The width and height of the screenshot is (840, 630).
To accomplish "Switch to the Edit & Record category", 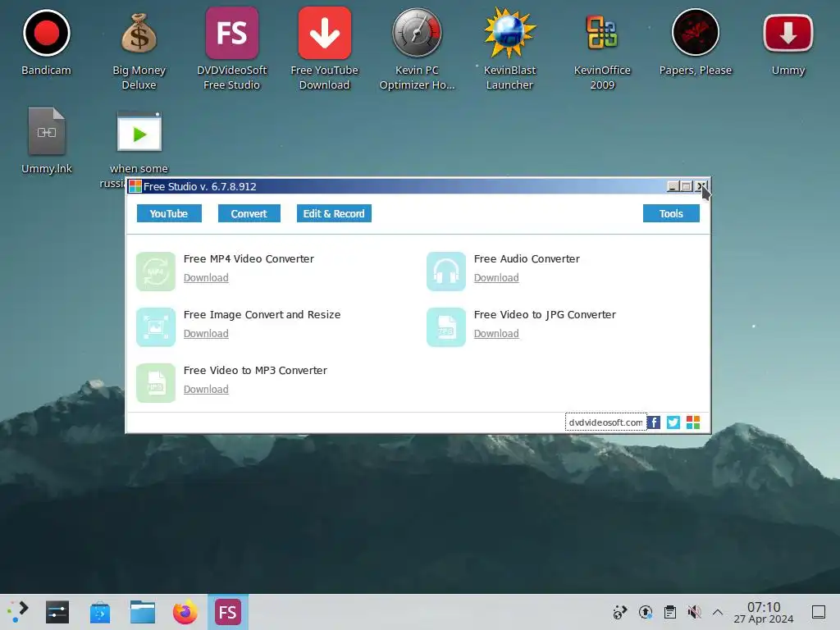I will point(334,213).
